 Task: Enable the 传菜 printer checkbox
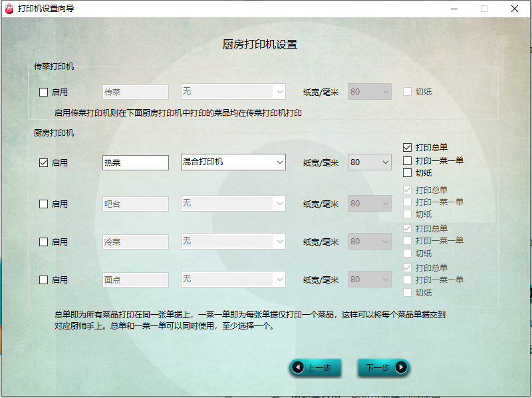[x=44, y=92]
